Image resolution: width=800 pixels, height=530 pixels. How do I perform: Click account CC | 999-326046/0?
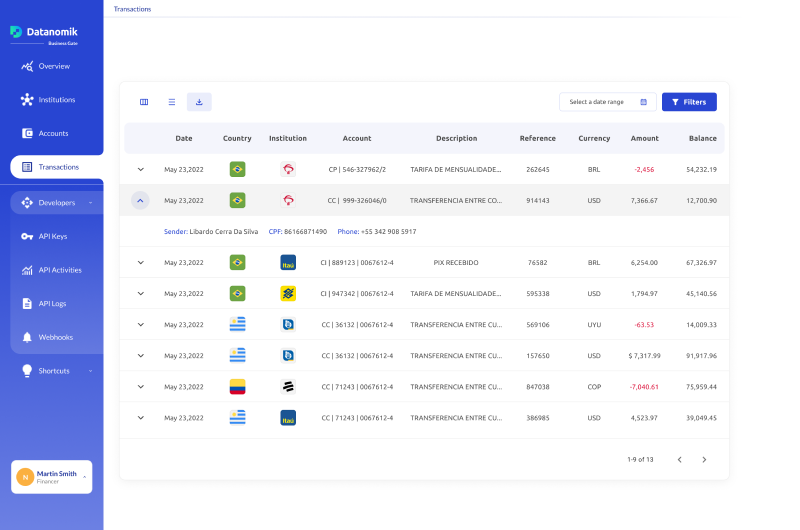(x=357, y=200)
